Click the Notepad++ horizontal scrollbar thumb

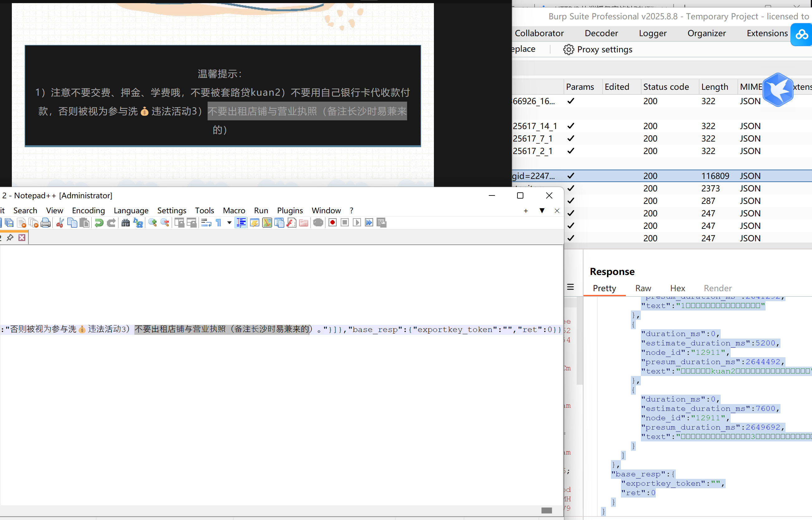pyautogui.click(x=547, y=511)
